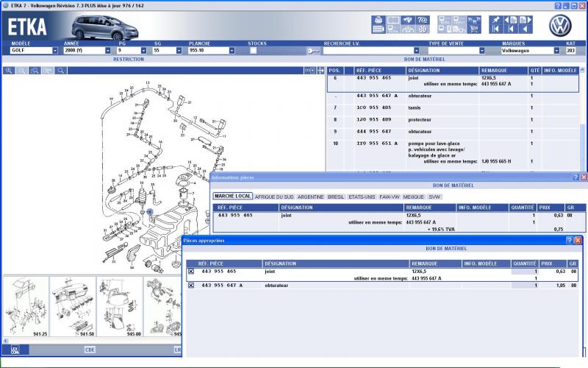The width and height of the screenshot is (588, 368).
Task: Select the Brésil tab
Action: click(x=336, y=197)
